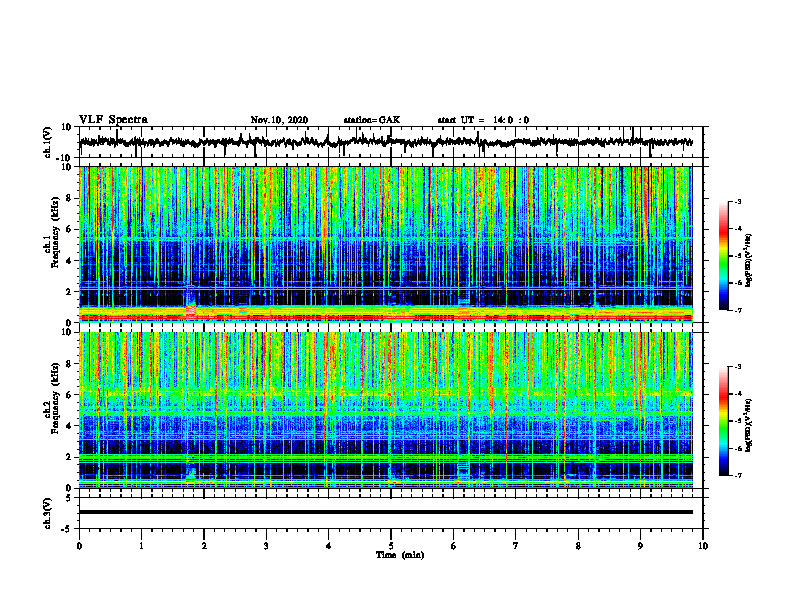Click the "station=GAK" header label
The height and width of the screenshot is (612, 792).
[x=372, y=120]
